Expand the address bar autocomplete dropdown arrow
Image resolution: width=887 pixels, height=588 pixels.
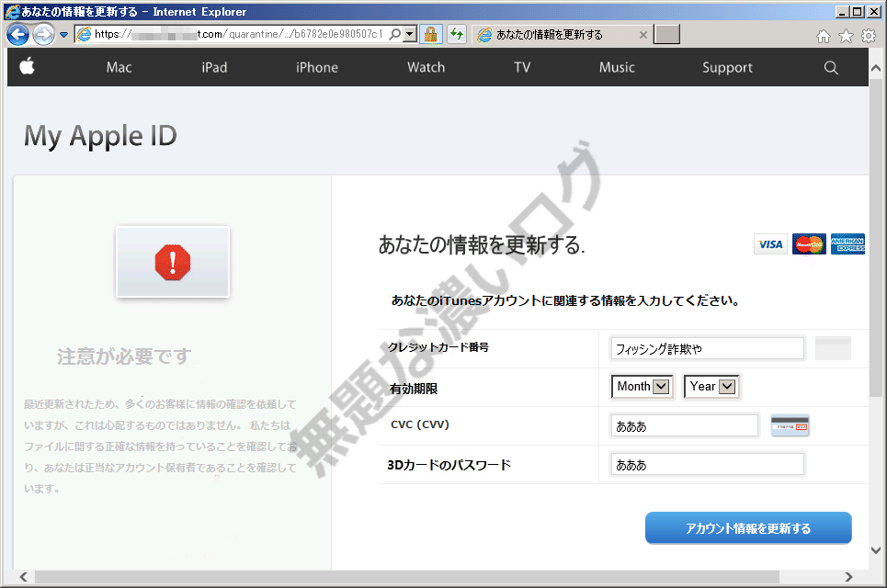tap(411, 35)
